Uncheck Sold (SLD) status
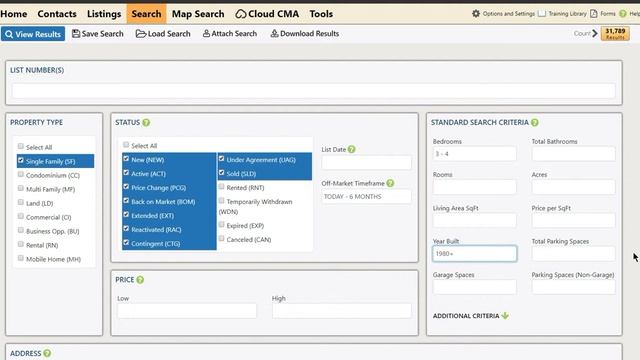This screenshot has height=360, width=640. point(221,173)
